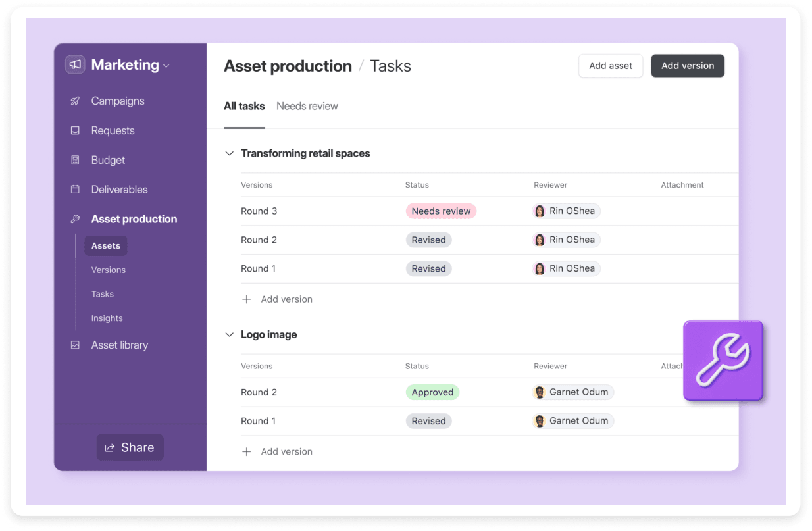
Task: Select Versions in the Asset production submenu
Action: coord(108,270)
